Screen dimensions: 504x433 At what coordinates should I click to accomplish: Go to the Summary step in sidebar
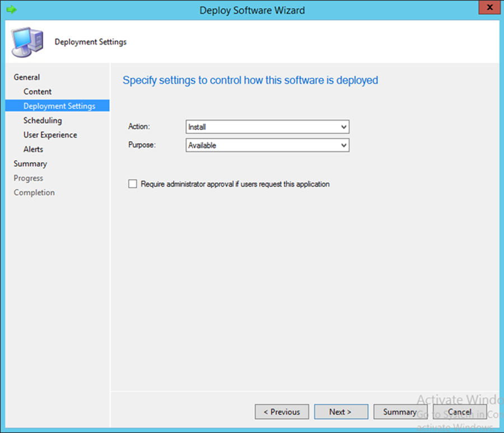(x=30, y=164)
